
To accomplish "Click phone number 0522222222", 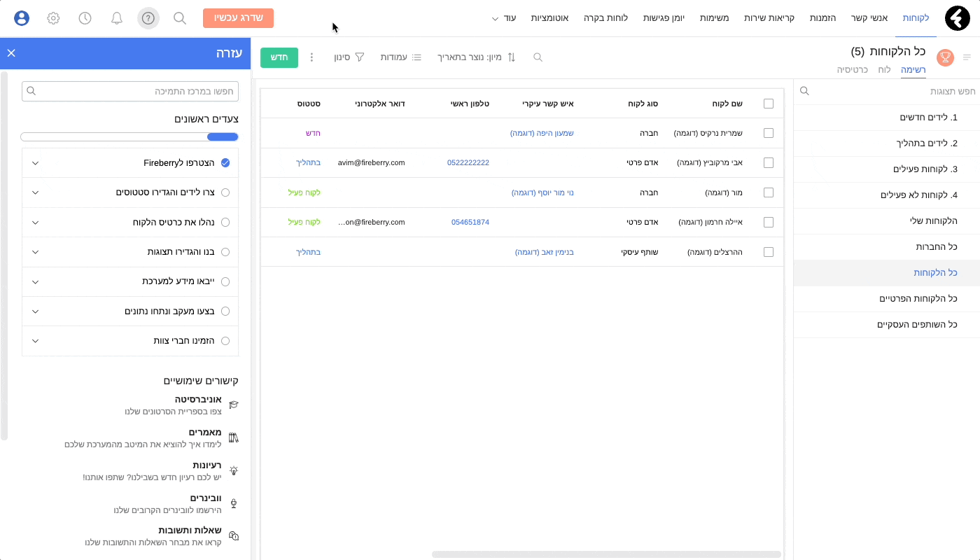I will 468,163.
